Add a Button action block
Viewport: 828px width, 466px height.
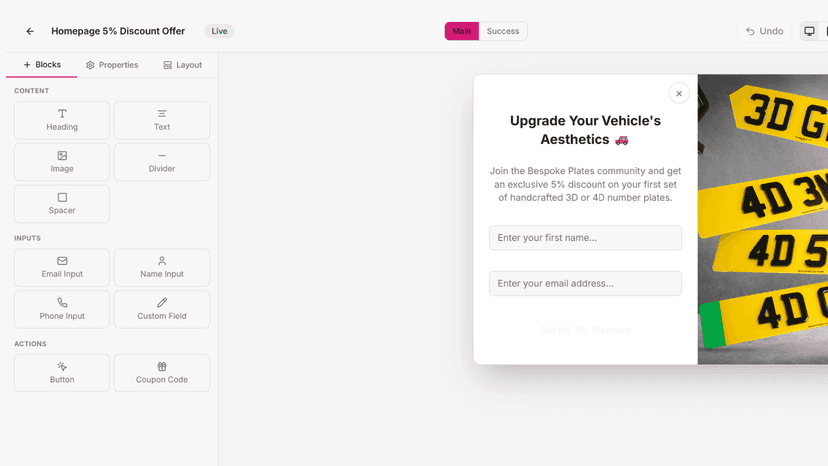pyautogui.click(x=62, y=373)
